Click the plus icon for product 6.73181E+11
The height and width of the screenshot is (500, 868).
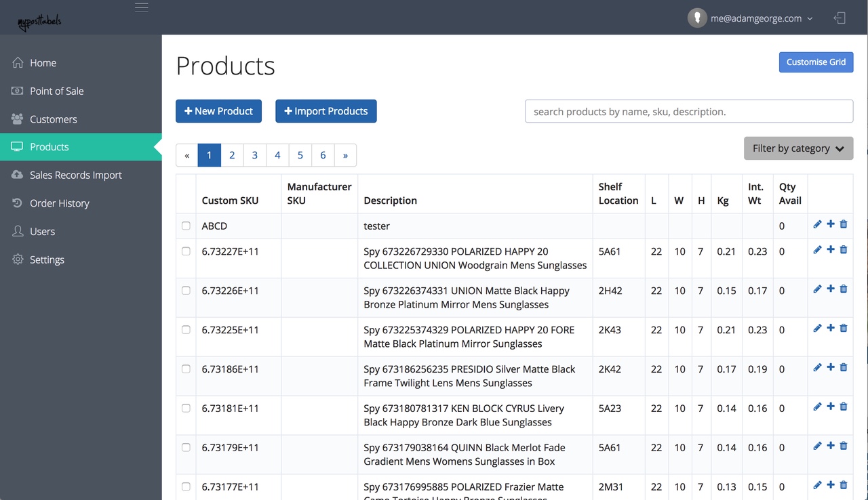point(831,407)
